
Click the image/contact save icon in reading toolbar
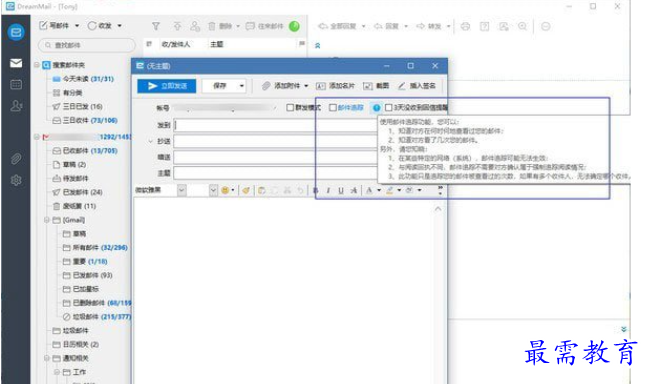point(503,26)
